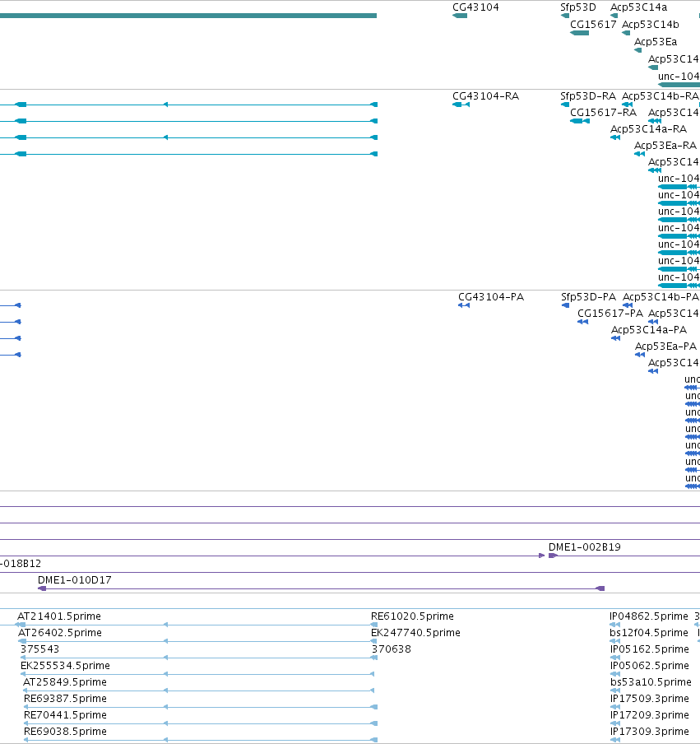Click the EK247740.5prime EST label
The width and height of the screenshot is (700, 744).
(x=415, y=633)
